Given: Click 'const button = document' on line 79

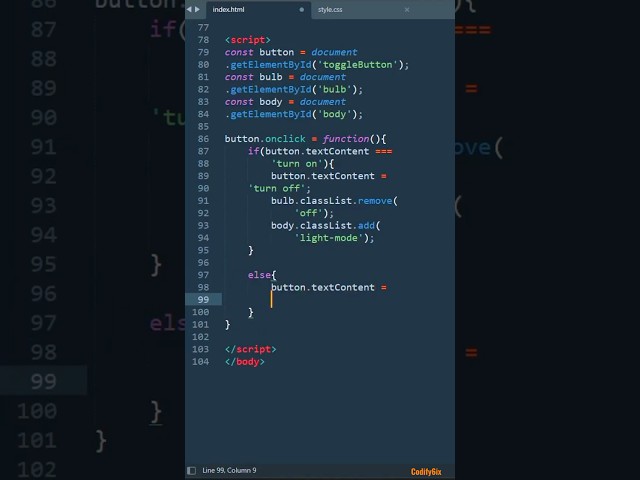Looking at the screenshot, I should [291, 52].
